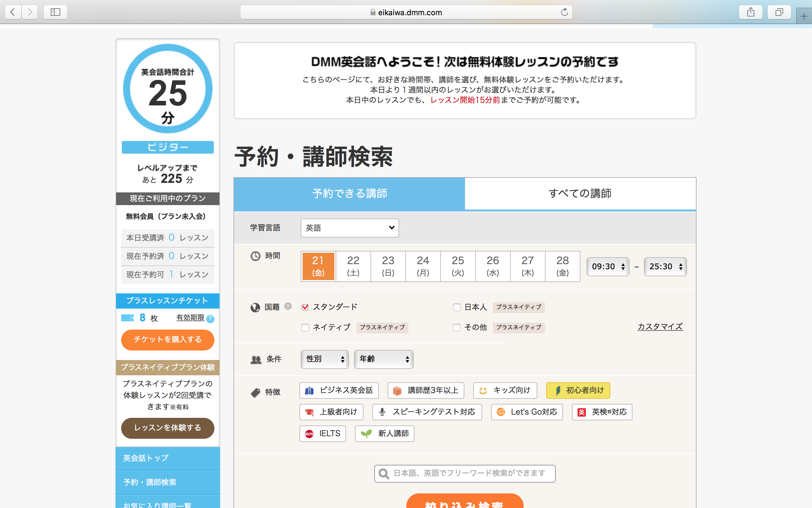Select the ビジネス英会話 feature tag

(339, 391)
